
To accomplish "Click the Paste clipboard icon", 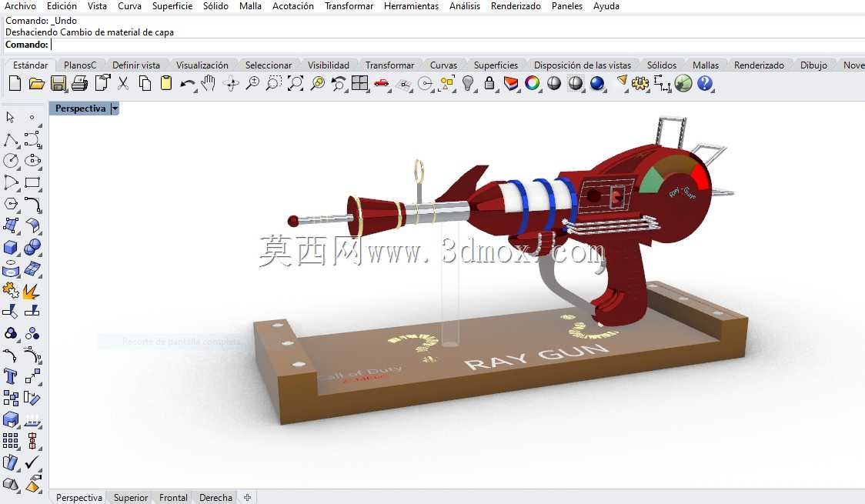I will click(166, 83).
